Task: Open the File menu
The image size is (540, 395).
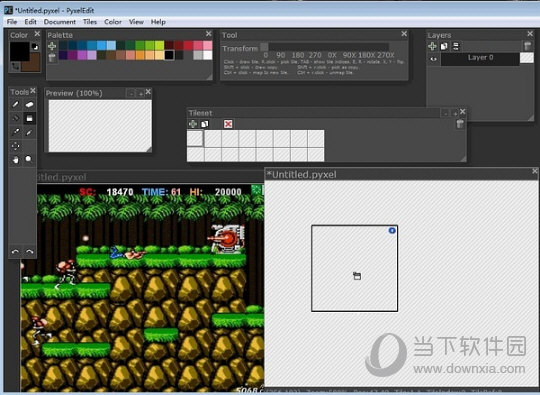Action: click(x=12, y=22)
